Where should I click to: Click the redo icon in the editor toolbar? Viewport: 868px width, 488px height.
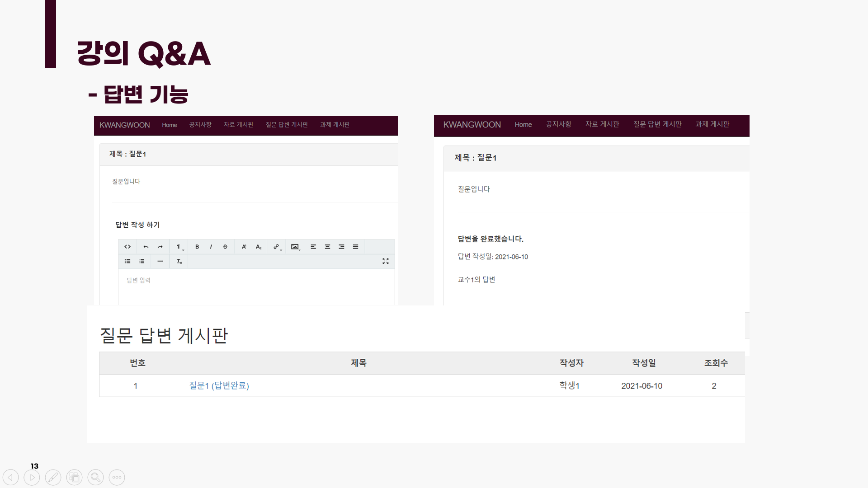coord(160,246)
